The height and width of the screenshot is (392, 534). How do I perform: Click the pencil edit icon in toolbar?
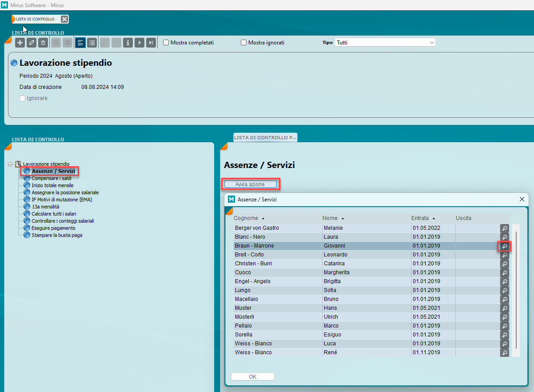point(31,43)
